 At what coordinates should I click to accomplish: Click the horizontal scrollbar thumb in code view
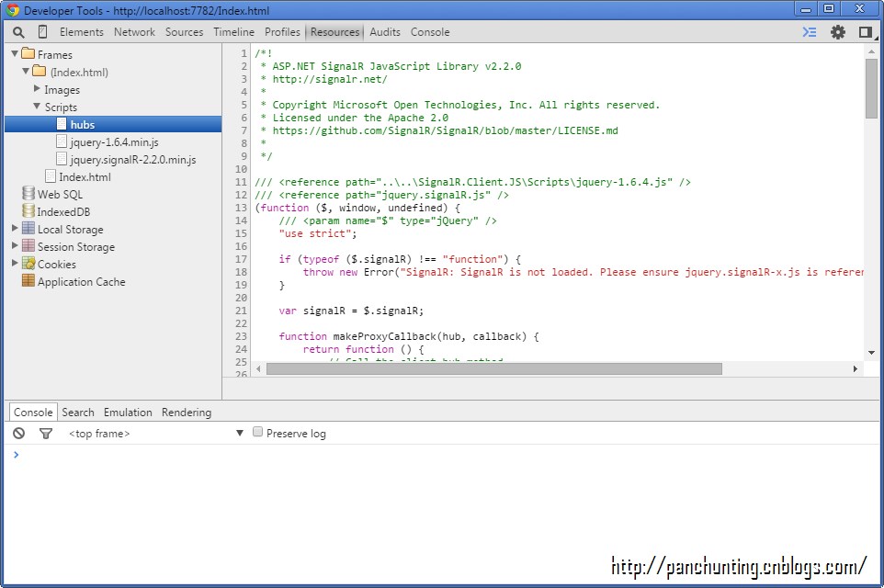coord(493,368)
